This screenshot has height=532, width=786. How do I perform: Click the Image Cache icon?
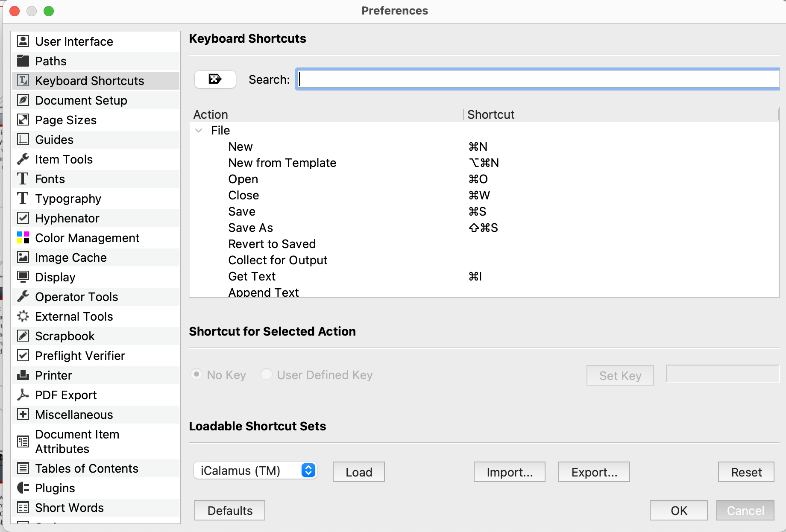pyautogui.click(x=23, y=257)
